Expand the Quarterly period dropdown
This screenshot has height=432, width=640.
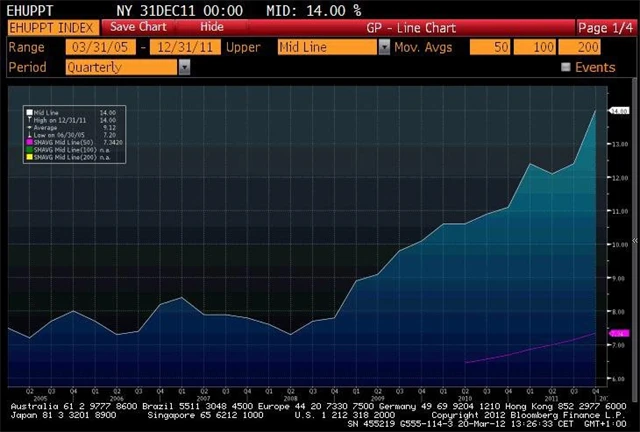tap(184, 67)
